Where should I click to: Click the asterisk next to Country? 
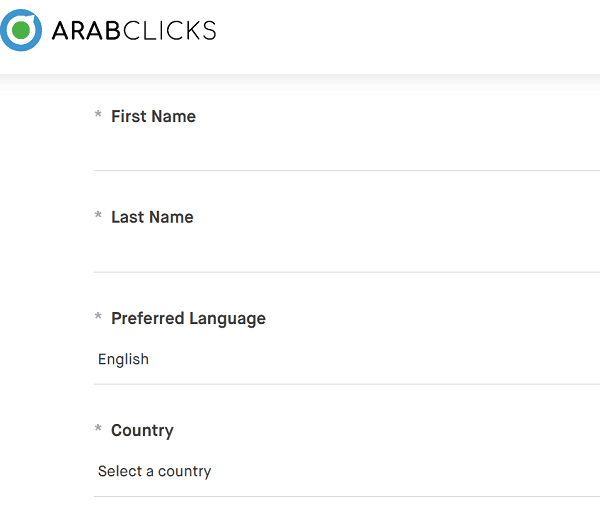click(98, 428)
